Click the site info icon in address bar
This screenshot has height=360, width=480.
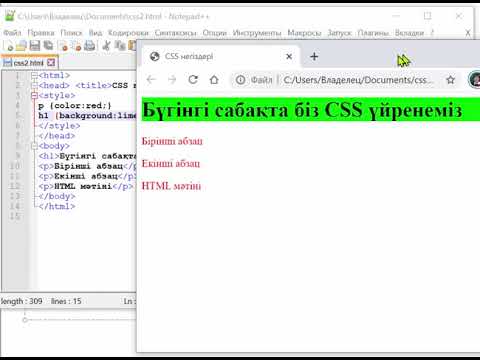tap(240, 80)
